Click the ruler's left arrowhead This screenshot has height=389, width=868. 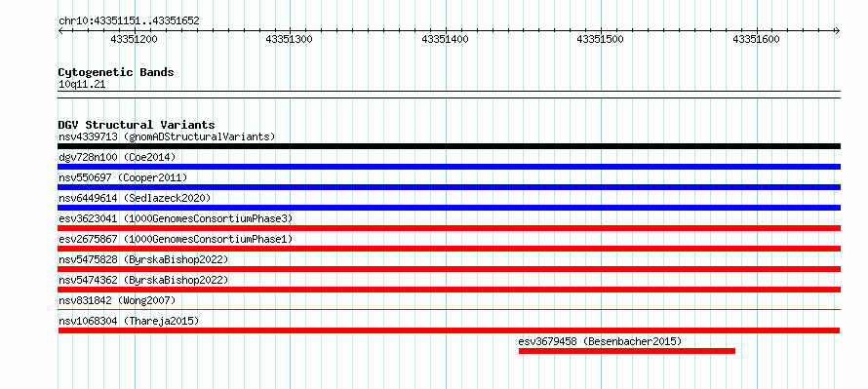click(x=60, y=30)
